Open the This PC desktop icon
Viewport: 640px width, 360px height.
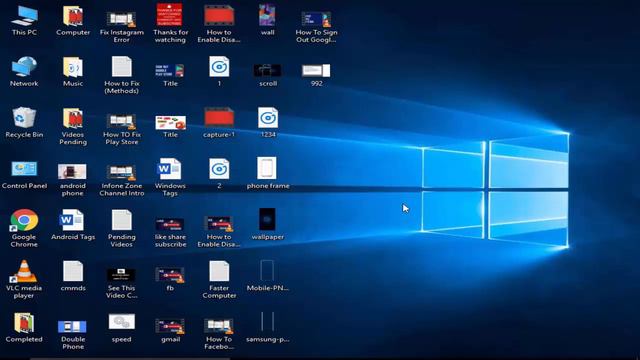pos(24,20)
